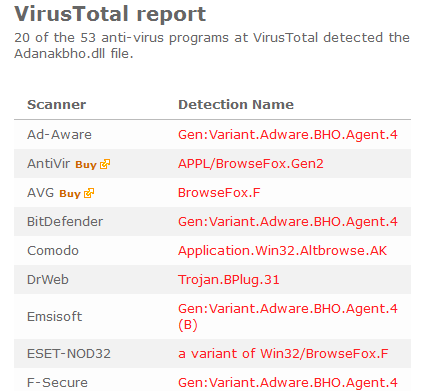Select the BitDefender detection name text

pos(288,222)
